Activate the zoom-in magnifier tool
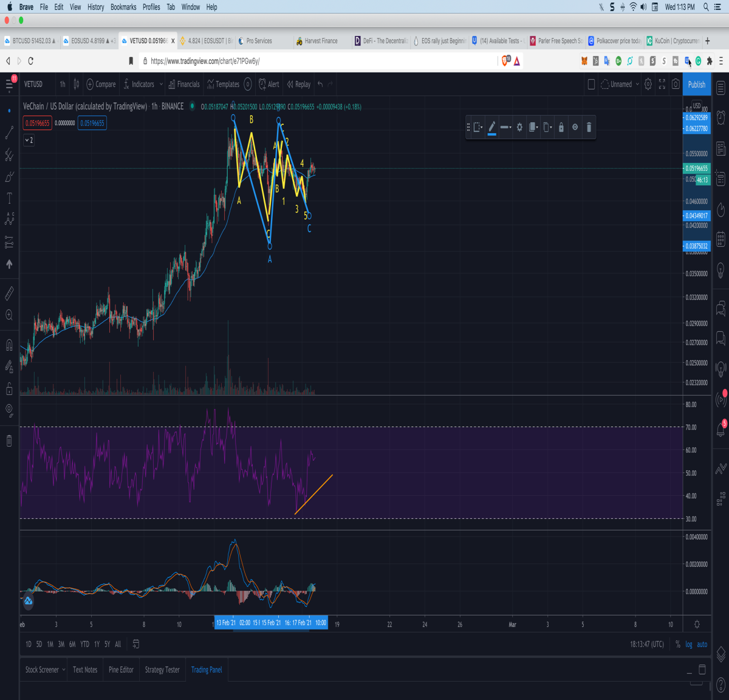This screenshot has width=729, height=700. [x=9, y=315]
